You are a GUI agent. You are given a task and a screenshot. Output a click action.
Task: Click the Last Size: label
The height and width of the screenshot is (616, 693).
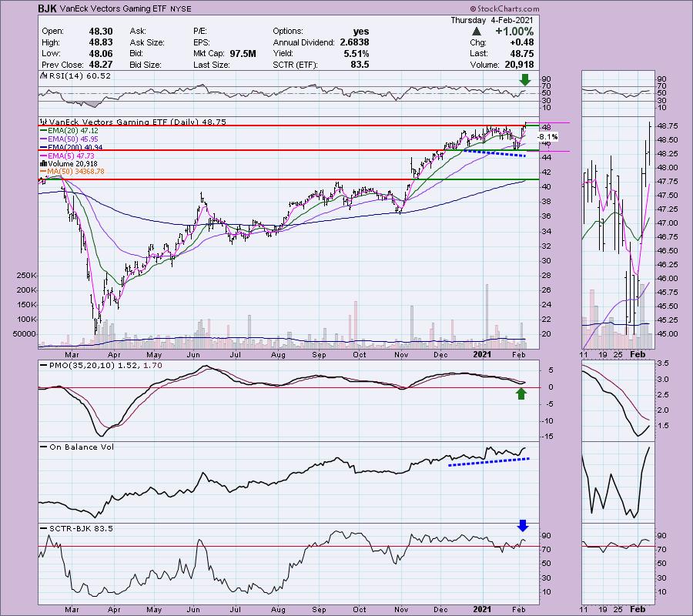(x=212, y=65)
